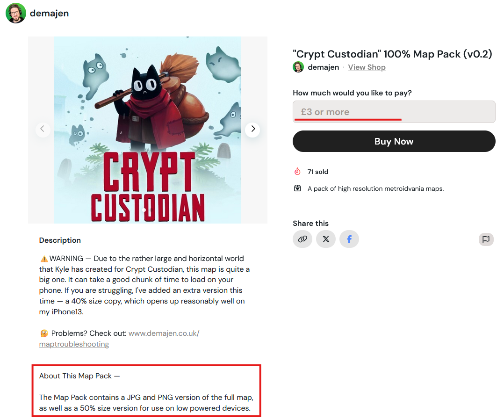
Task: Click the small demajen avatar under title
Action: [298, 67]
